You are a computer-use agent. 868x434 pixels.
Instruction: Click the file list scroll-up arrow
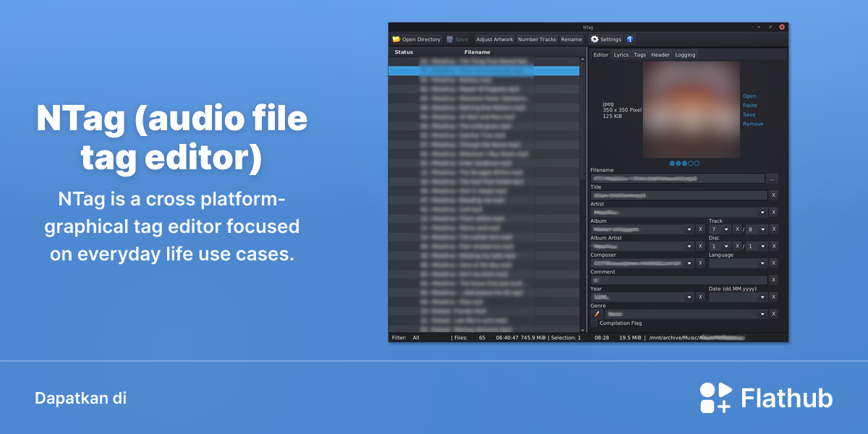[x=583, y=61]
